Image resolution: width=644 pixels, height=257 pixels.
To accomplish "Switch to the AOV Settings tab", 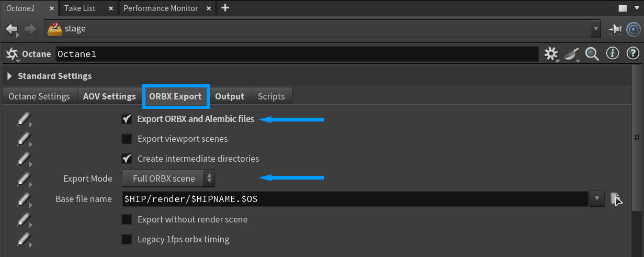I will click(109, 96).
